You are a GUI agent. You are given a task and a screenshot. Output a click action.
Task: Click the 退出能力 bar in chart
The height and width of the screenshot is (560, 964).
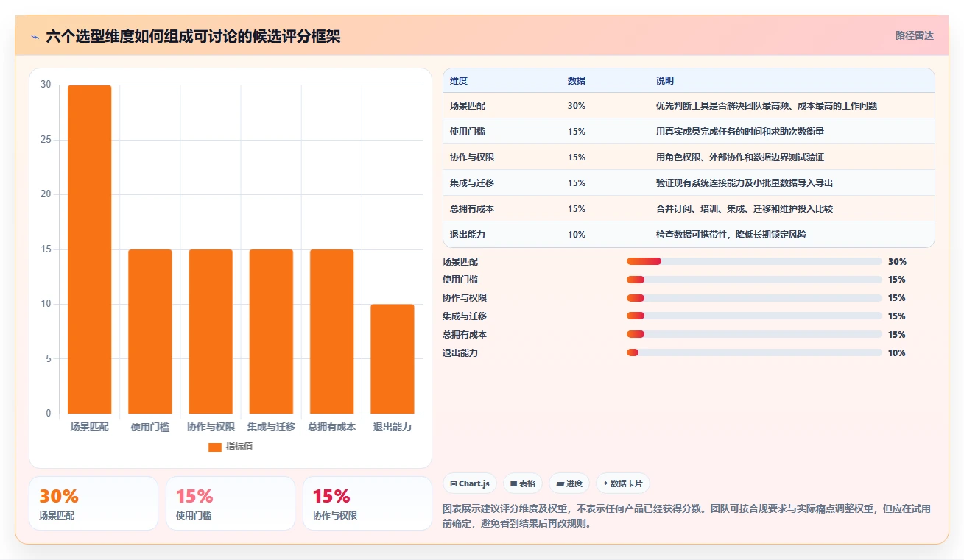click(x=393, y=359)
